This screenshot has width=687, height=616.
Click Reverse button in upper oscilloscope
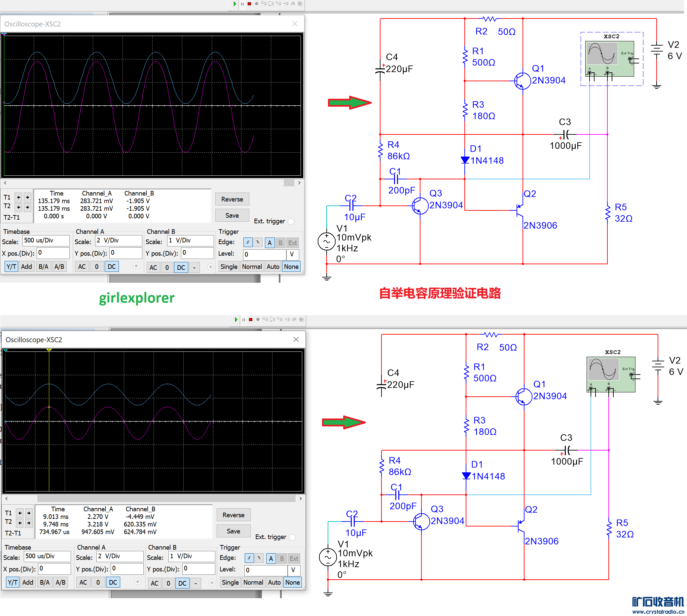point(232,199)
